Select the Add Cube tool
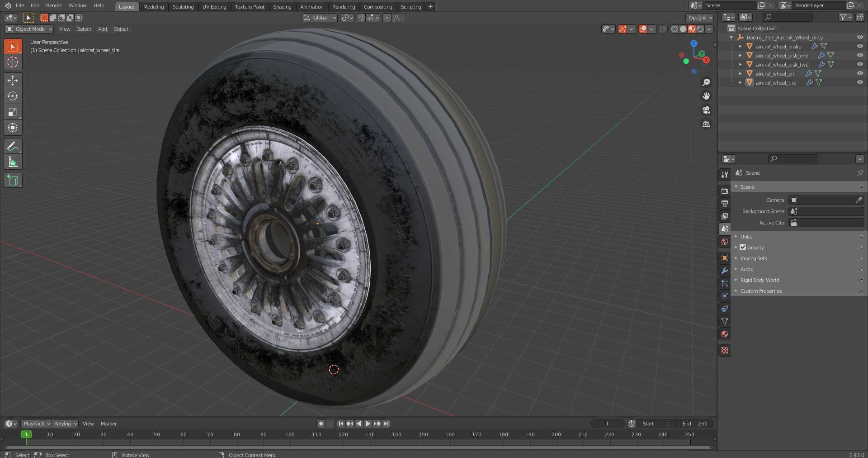This screenshot has height=458, width=868. 13,180
